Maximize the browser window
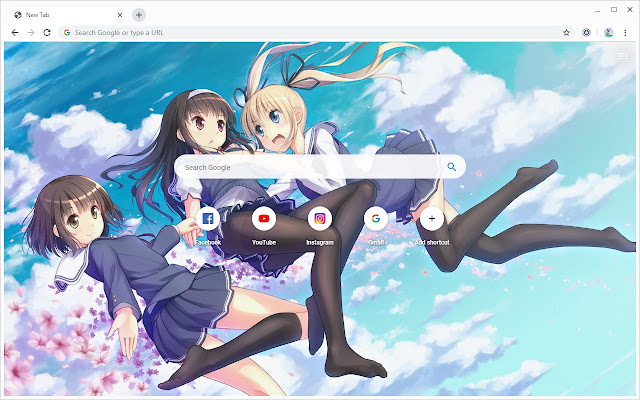The height and width of the screenshot is (400, 640). coord(614,9)
